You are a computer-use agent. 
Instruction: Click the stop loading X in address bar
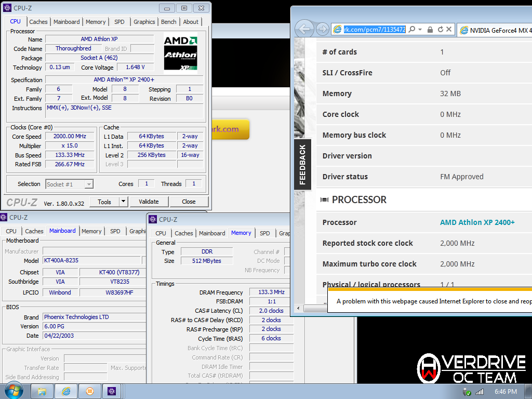pos(449,29)
